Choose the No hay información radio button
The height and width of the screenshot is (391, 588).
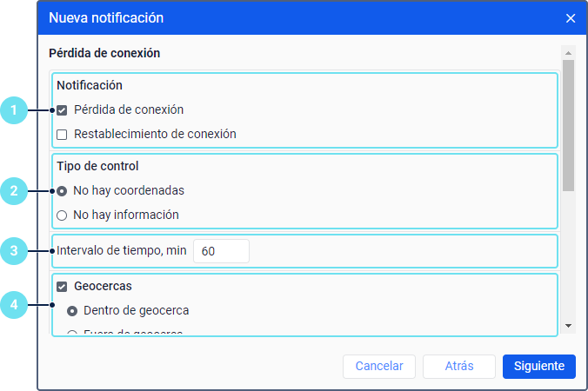tap(62, 215)
